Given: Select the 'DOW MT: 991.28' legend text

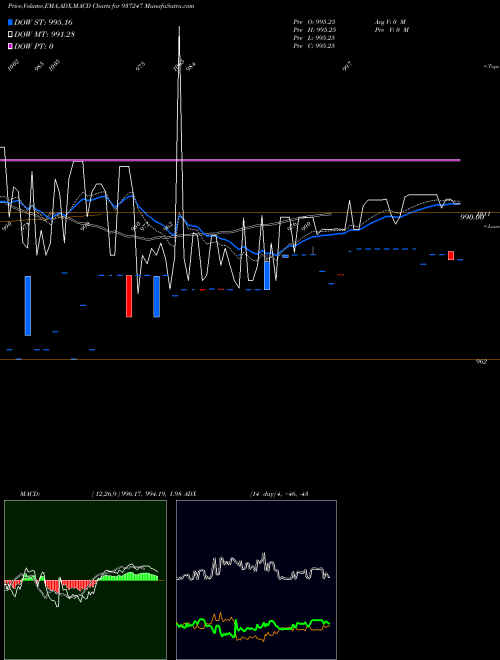Looking at the screenshot, I should click(x=44, y=34).
